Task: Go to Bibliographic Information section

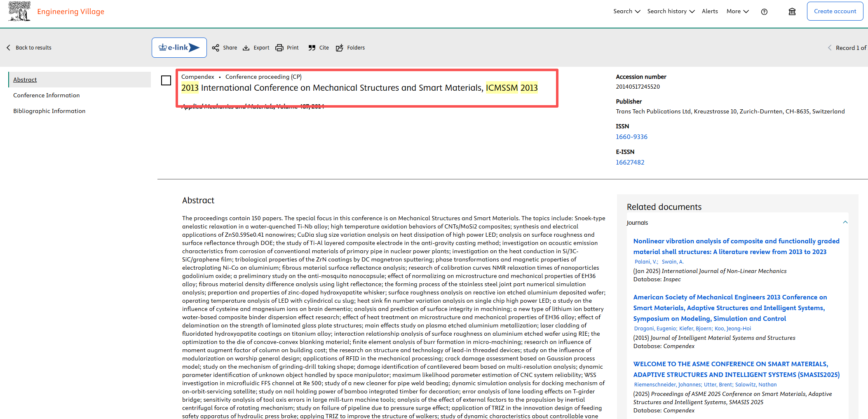Action: [x=49, y=111]
